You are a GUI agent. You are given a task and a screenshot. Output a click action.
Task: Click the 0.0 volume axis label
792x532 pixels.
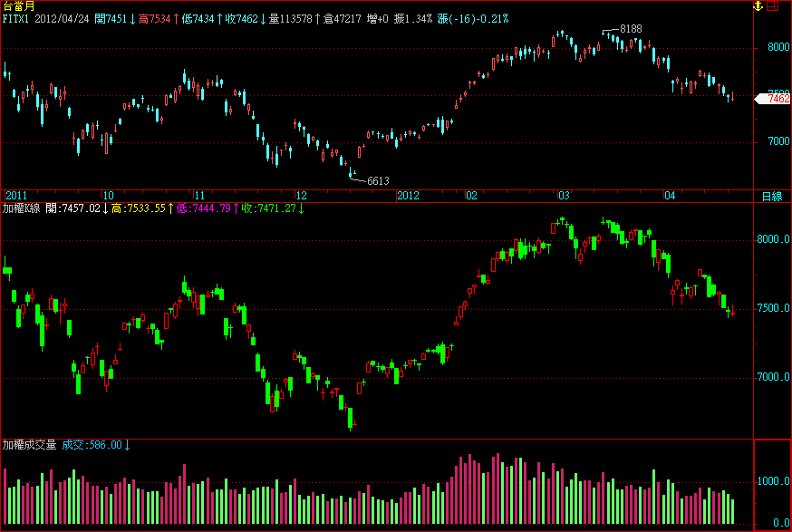point(781,522)
